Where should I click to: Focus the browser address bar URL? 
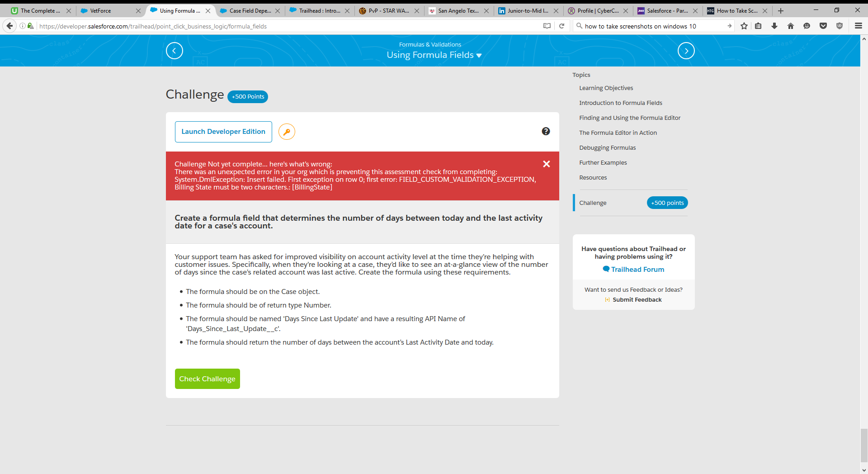pyautogui.click(x=289, y=26)
